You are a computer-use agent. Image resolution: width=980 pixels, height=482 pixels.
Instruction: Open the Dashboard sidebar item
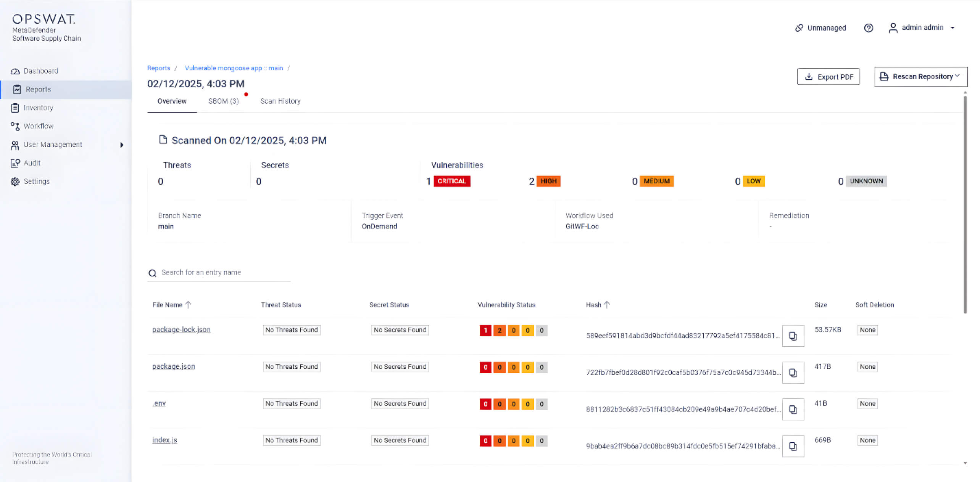tap(41, 71)
